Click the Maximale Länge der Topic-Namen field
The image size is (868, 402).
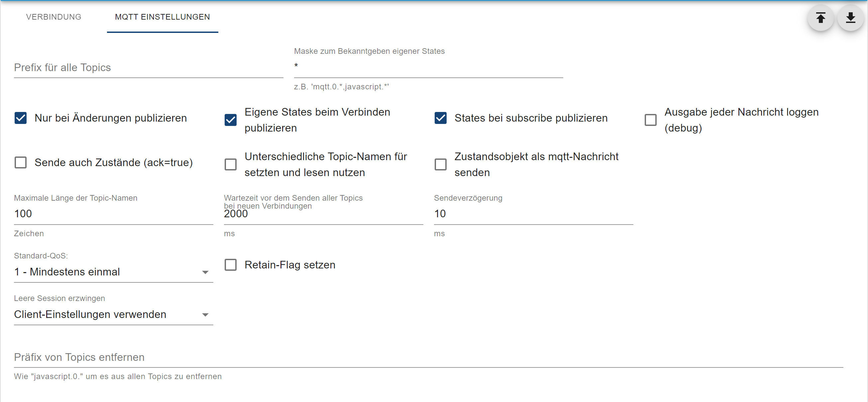[x=113, y=214]
